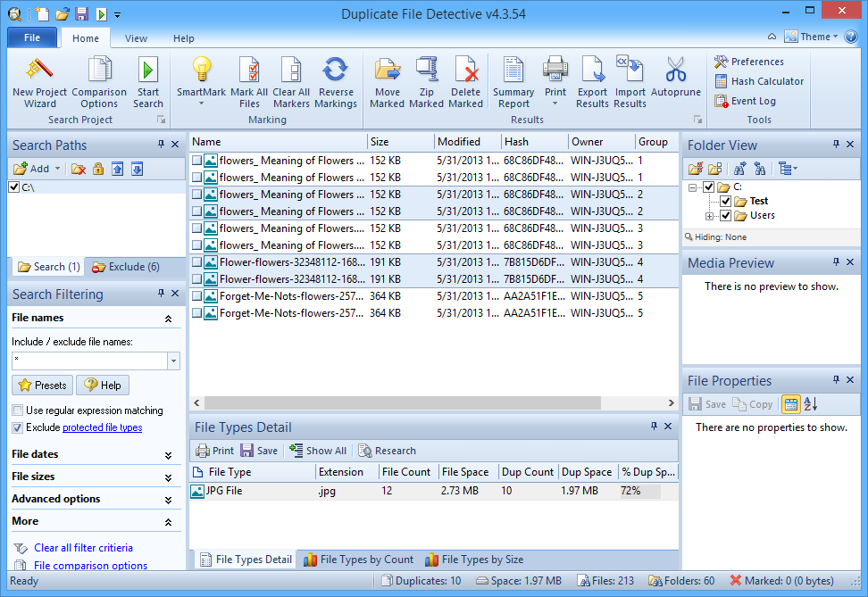
Task: Uncheck Exclude protected file types
Action: pos(18,427)
